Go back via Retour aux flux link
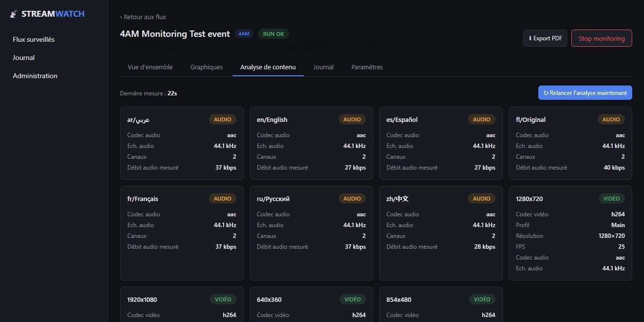 [x=143, y=17]
